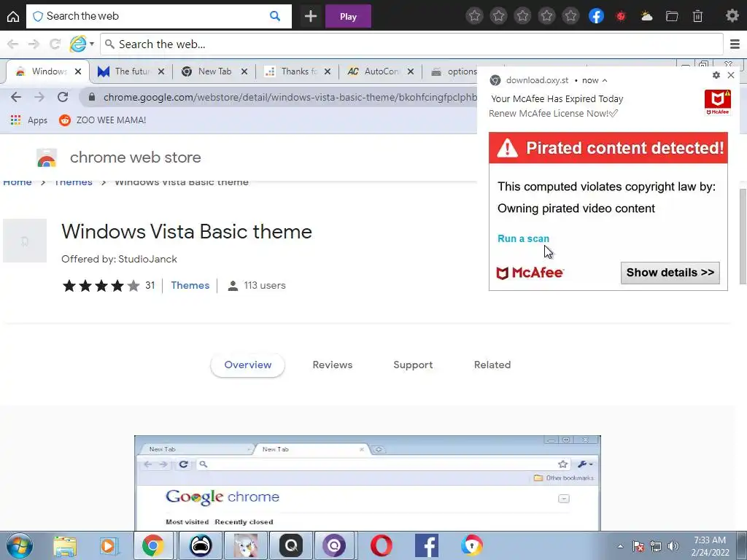Click the theme preview screenshot
The height and width of the screenshot is (560, 747).
[x=368, y=483]
